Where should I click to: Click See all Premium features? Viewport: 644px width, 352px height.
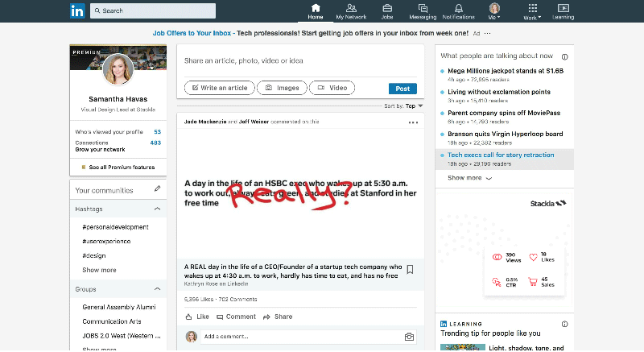pyautogui.click(x=118, y=168)
